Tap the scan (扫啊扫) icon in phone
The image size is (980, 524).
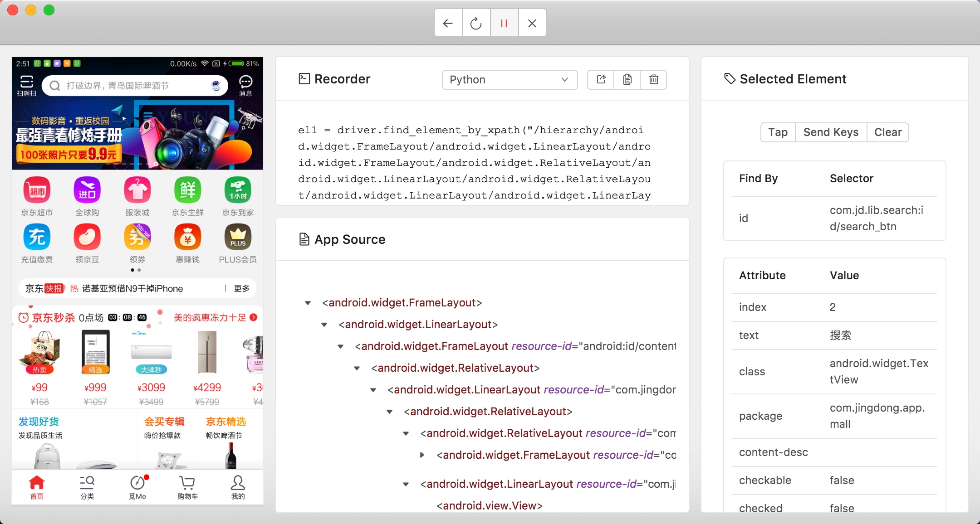tap(26, 85)
